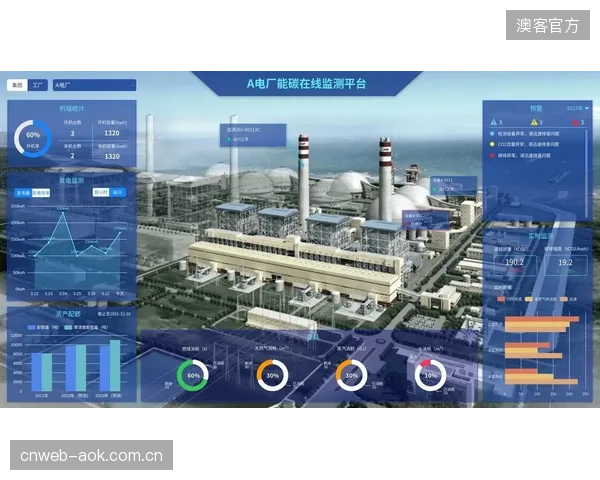Image resolution: width=600 pixels, height=480 pixels.
Task: Select the 发电效率 toggle in 发电监测
Action: click(41, 193)
